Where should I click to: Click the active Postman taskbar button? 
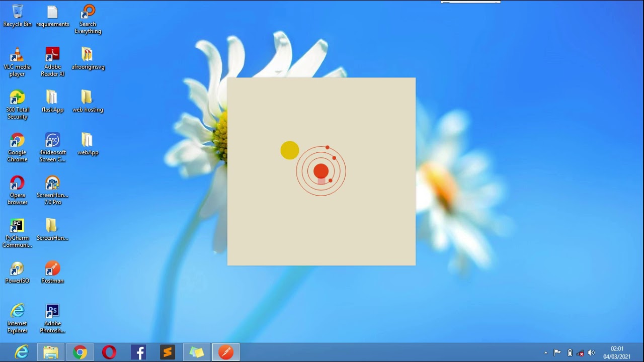(226, 352)
